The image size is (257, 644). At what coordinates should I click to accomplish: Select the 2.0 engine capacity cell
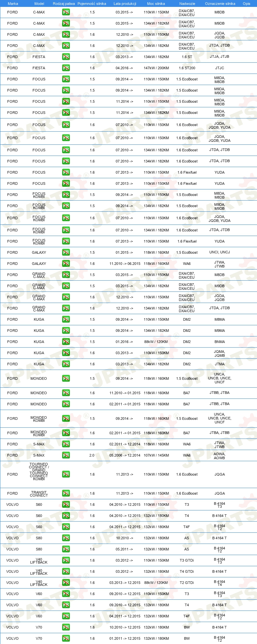pyautogui.click(x=92, y=455)
